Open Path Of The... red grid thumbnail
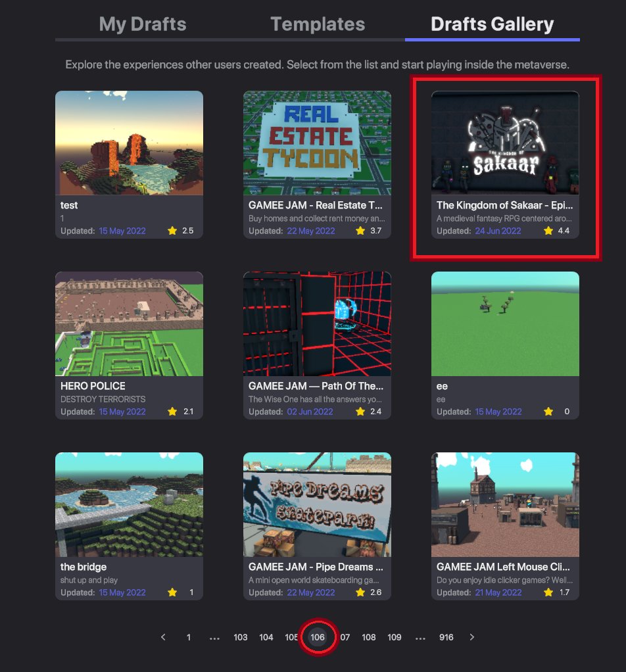 pyautogui.click(x=317, y=324)
